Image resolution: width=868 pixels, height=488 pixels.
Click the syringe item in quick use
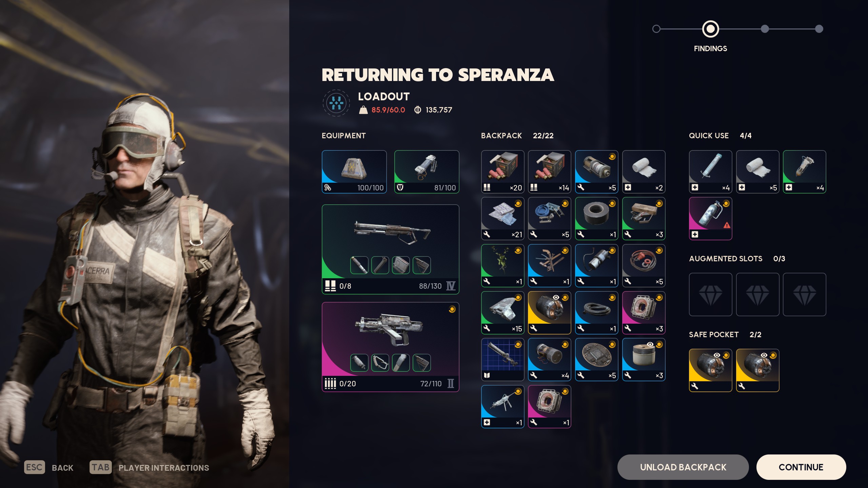pos(710,172)
